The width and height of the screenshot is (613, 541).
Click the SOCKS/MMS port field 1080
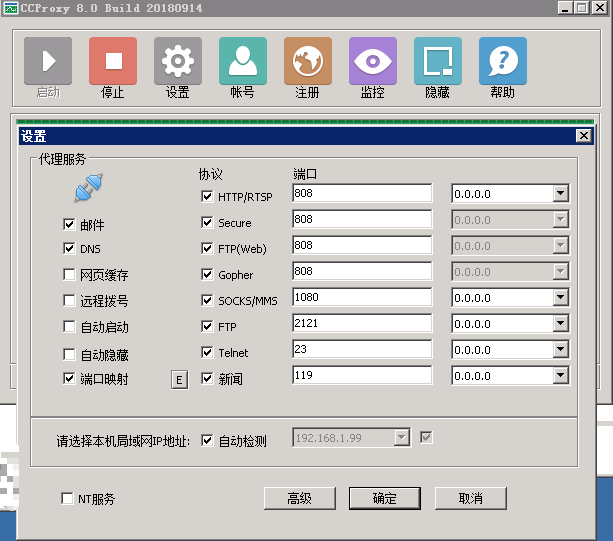[x=362, y=297]
